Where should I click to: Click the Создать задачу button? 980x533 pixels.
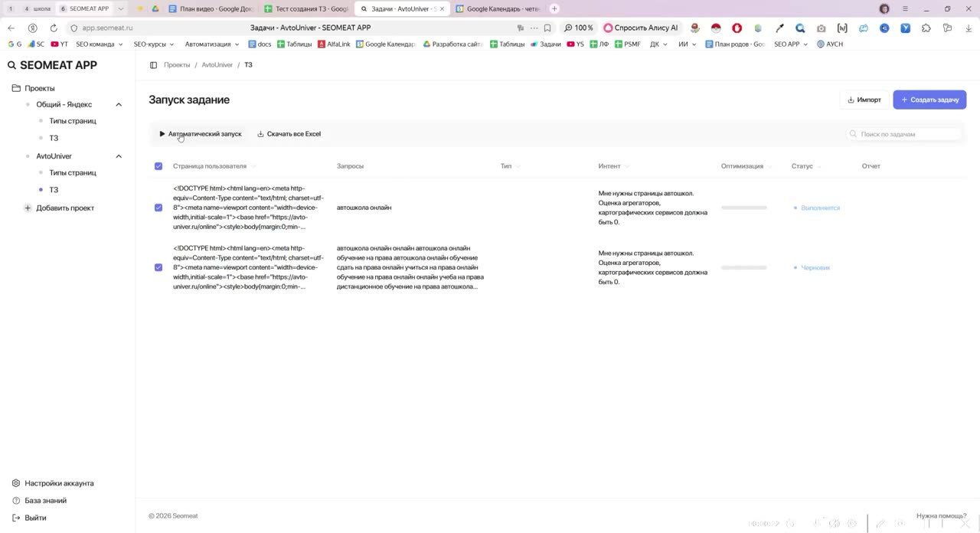[x=929, y=100]
